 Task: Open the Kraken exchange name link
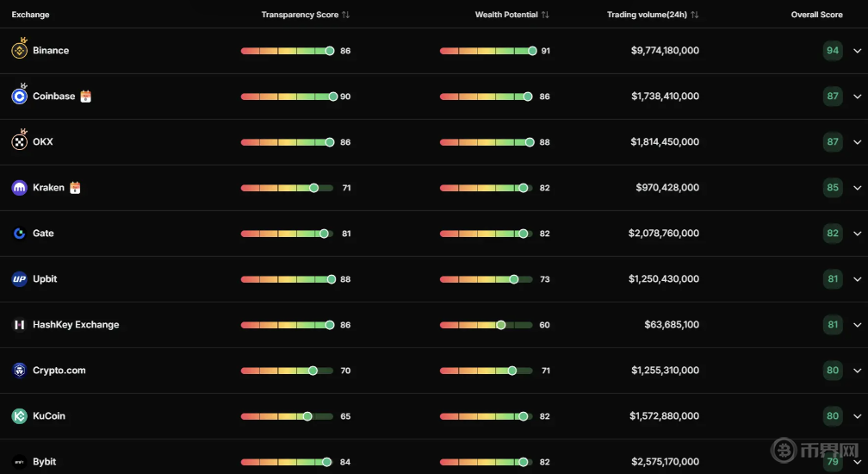(48, 188)
